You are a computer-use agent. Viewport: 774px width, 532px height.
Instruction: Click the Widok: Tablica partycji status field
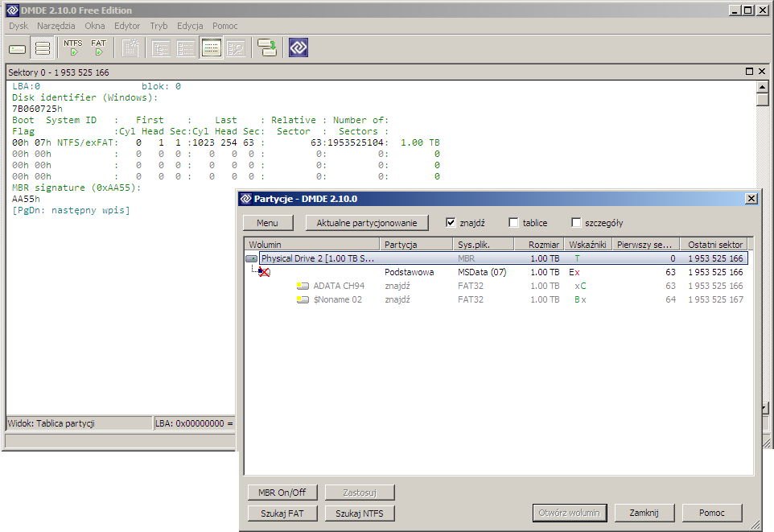click(x=79, y=423)
